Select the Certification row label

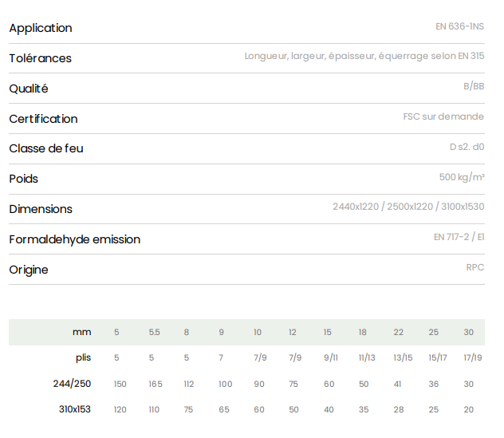click(44, 119)
